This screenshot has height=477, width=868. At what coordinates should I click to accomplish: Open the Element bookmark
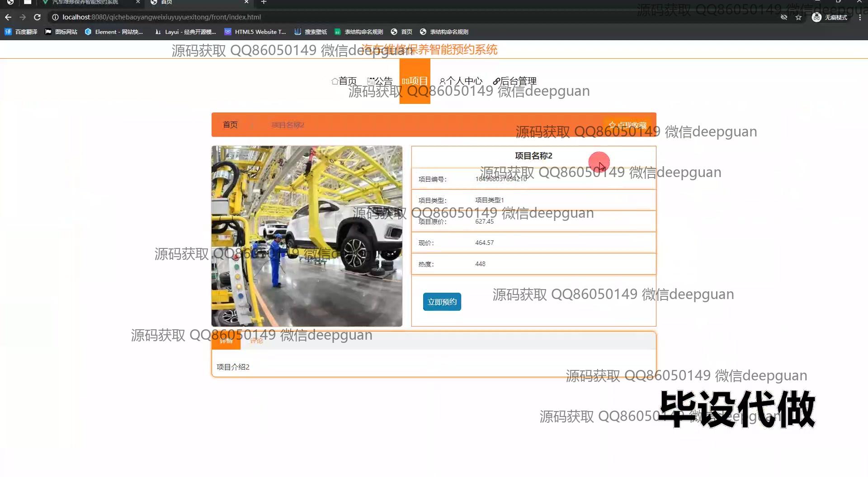pos(114,32)
